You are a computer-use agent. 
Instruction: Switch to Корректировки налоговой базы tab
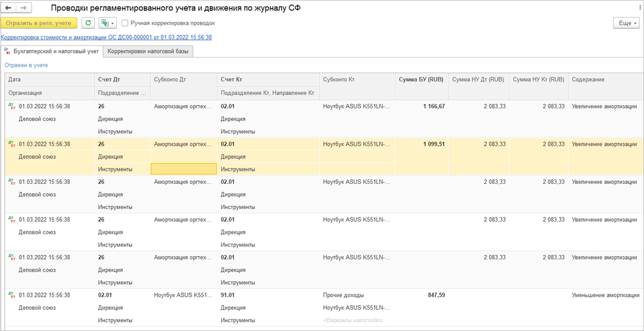[149, 51]
